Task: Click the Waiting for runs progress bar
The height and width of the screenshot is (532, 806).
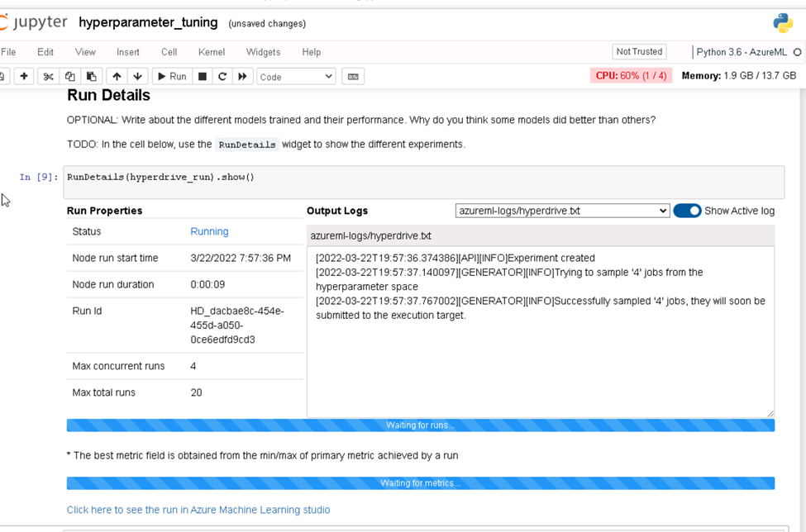Action: pyautogui.click(x=421, y=425)
